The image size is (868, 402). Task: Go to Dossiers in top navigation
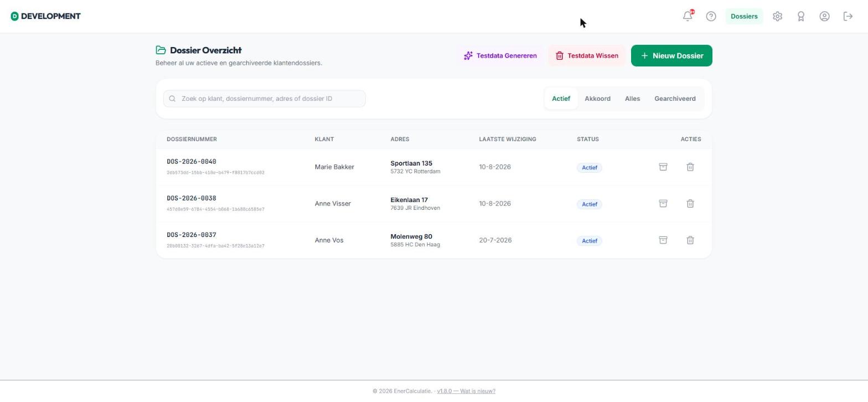tap(744, 16)
